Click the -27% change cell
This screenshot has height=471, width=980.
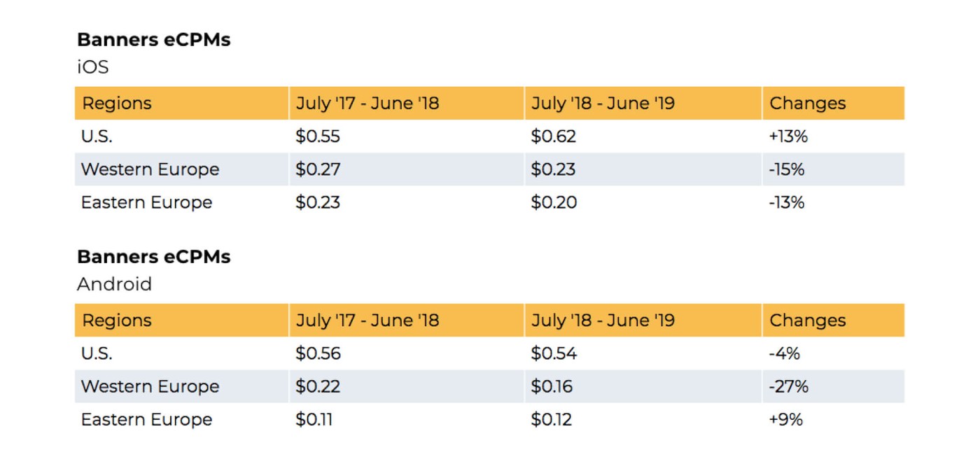pyautogui.click(x=787, y=386)
